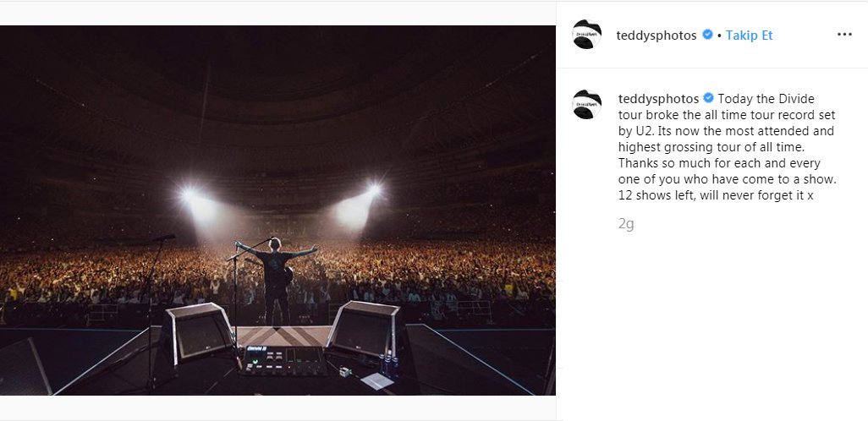This screenshot has width=868, height=421.
Task: Click the teddysphotos avatar in post header
Action: [x=587, y=36]
